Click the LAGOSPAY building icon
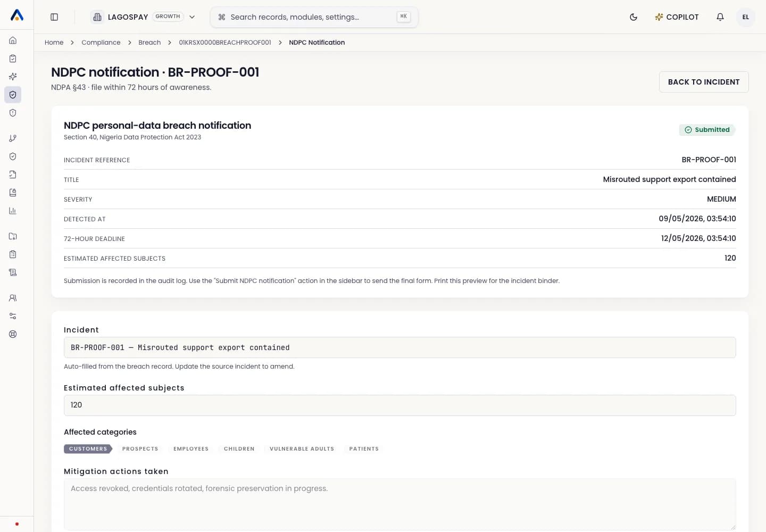Image resolution: width=766 pixels, height=532 pixels. click(x=97, y=17)
